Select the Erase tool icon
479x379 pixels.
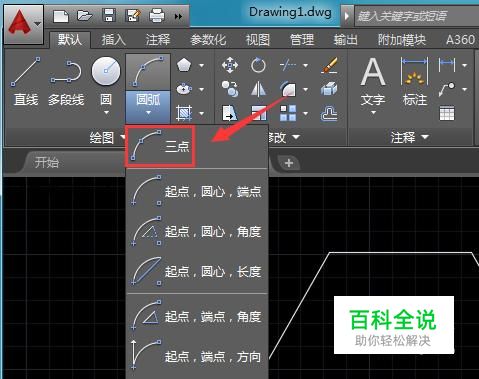329,65
